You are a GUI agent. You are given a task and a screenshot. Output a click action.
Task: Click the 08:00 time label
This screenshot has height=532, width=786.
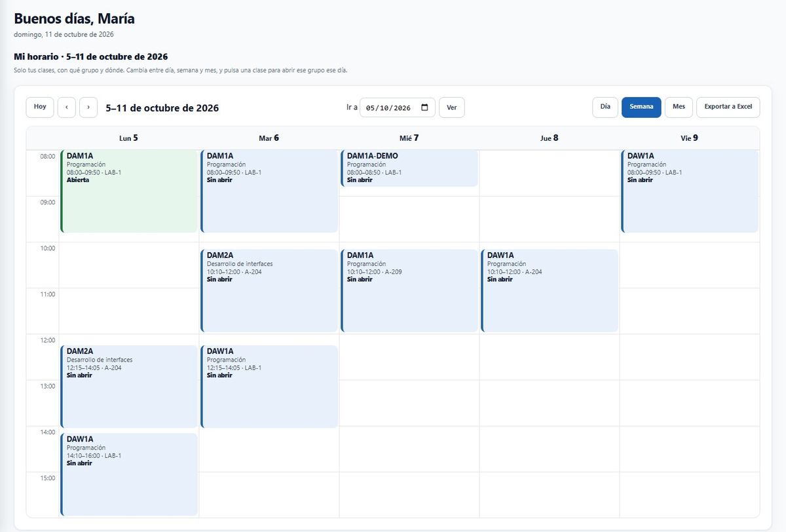click(x=48, y=157)
